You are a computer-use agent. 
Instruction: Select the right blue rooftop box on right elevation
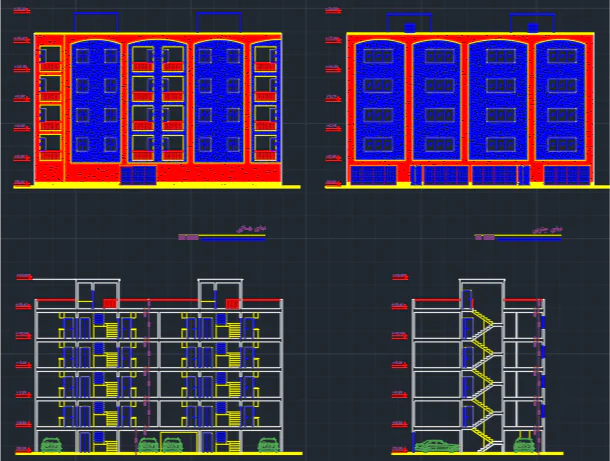533,28
